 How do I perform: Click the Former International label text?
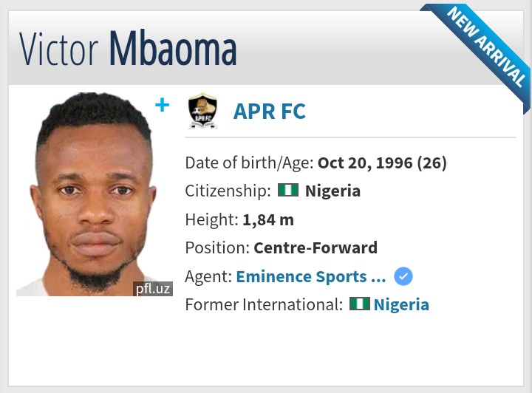[263, 304]
